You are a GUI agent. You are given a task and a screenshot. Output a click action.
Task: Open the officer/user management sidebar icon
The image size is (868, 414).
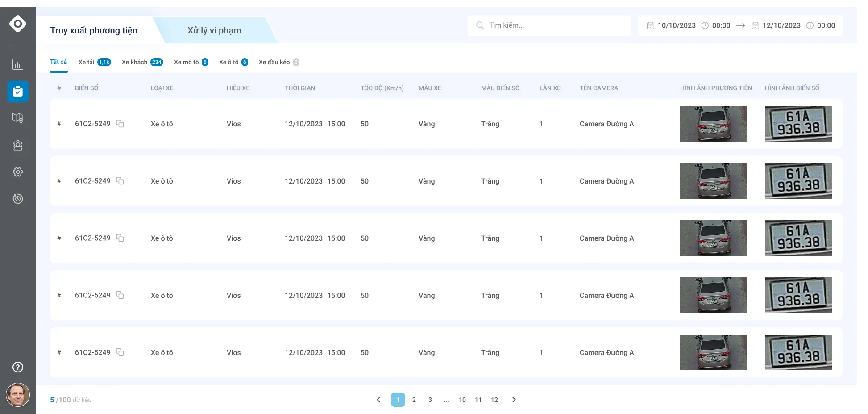[18, 145]
